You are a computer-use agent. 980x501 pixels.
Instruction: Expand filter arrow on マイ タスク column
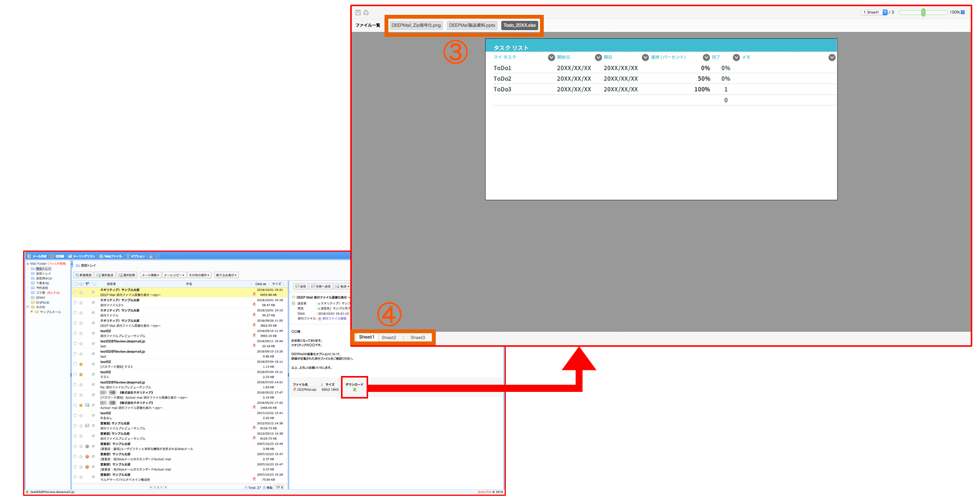(x=551, y=57)
